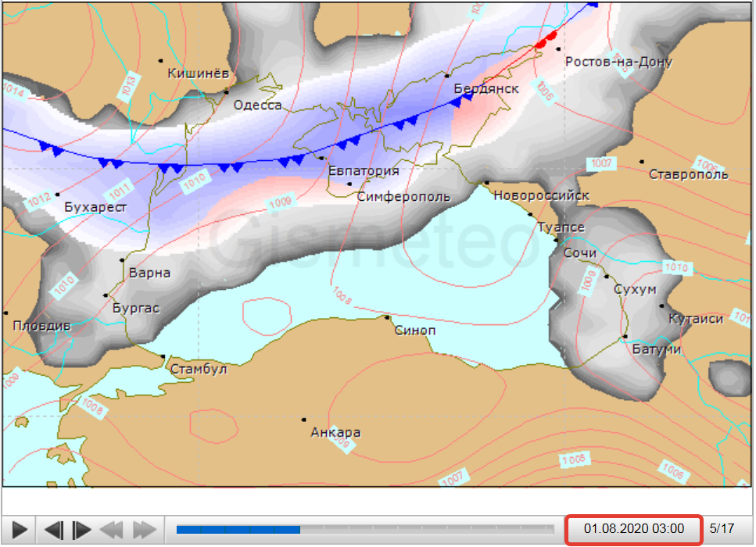Click the Батуми city label
Screen dimensions: 756x547
656,349
